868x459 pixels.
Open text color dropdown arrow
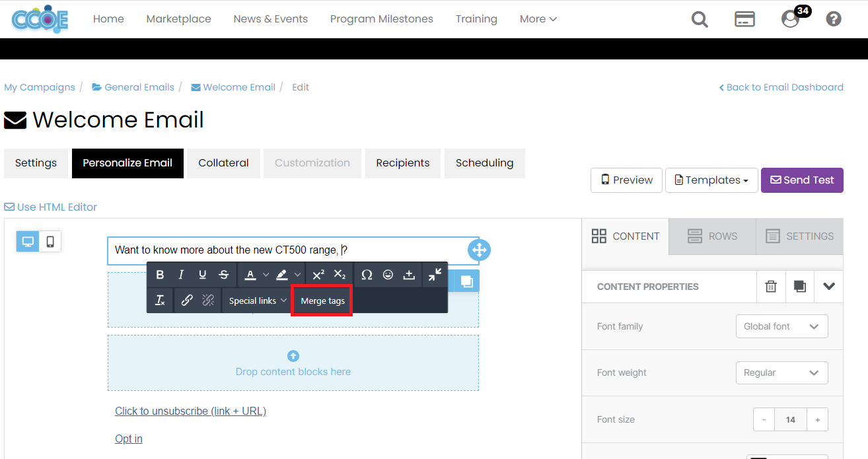click(x=266, y=275)
